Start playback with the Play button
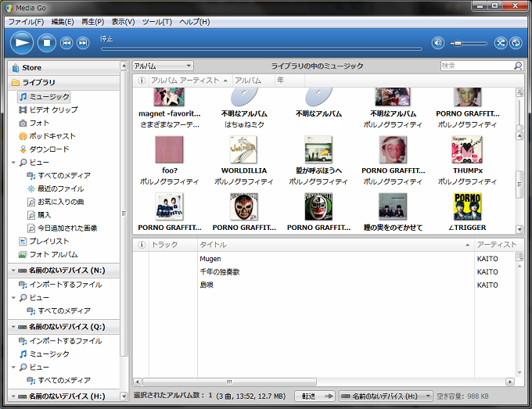 coord(22,43)
